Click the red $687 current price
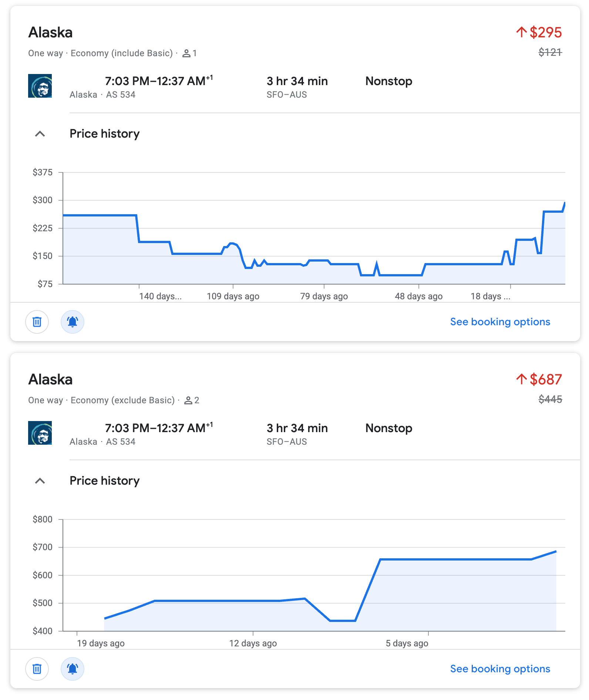 [546, 380]
